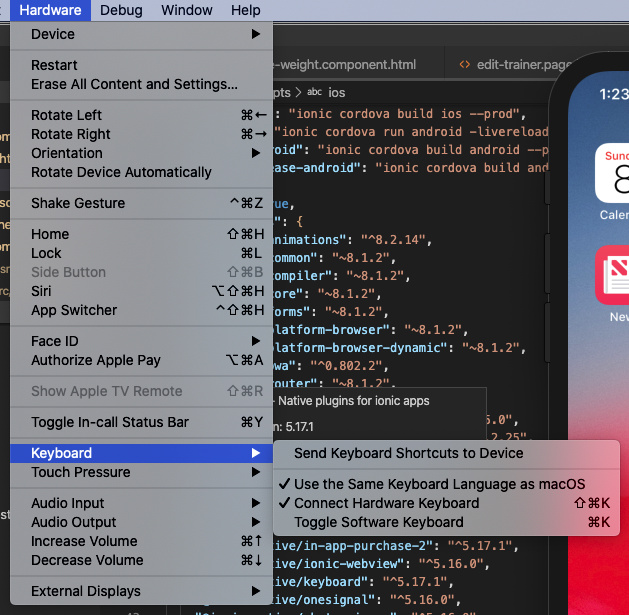629x615 pixels.
Task: Click the abc symbol icon in breadcrumb
Action: click(314, 92)
